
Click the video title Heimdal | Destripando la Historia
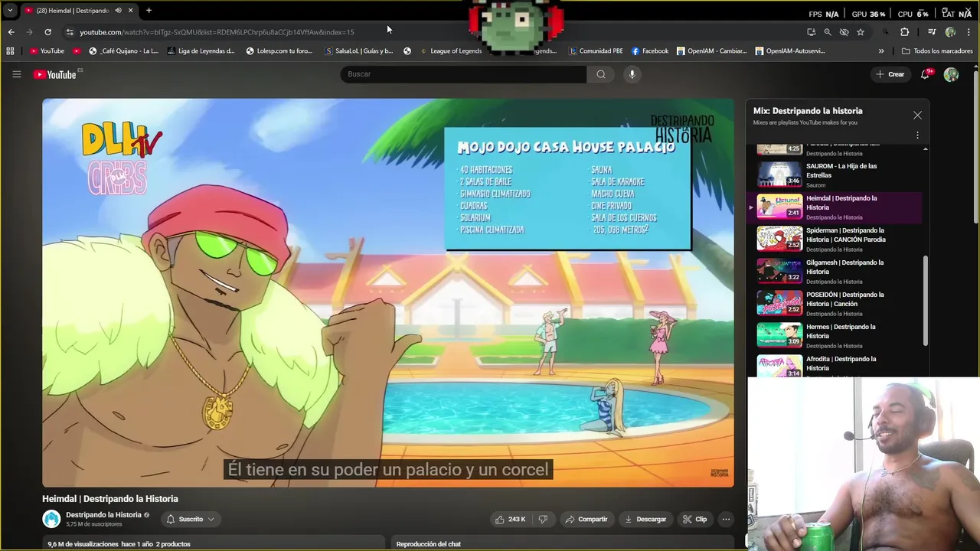110,499
